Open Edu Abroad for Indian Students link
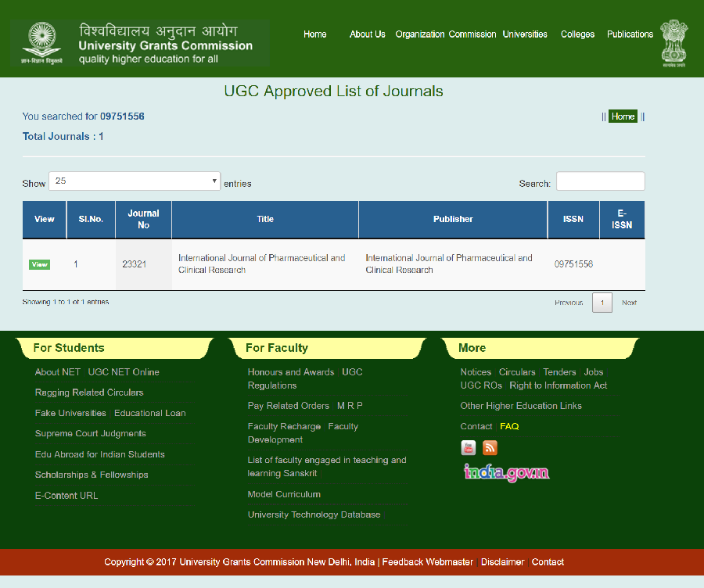Screen dimensions: 704x588 [99, 454]
